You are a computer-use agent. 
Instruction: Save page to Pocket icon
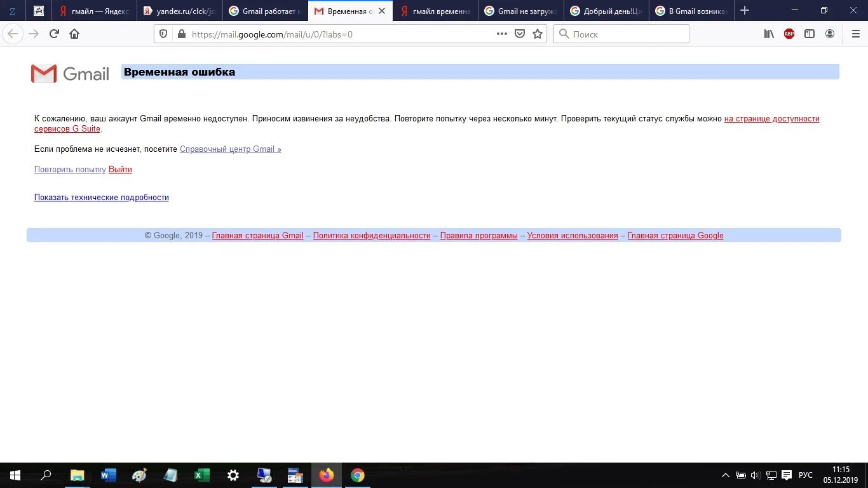(x=520, y=34)
